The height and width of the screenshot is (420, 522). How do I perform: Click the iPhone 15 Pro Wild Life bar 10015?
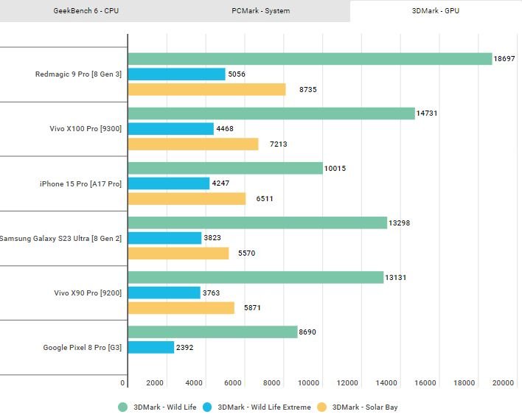pyautogui.click(x=225, y=168)
